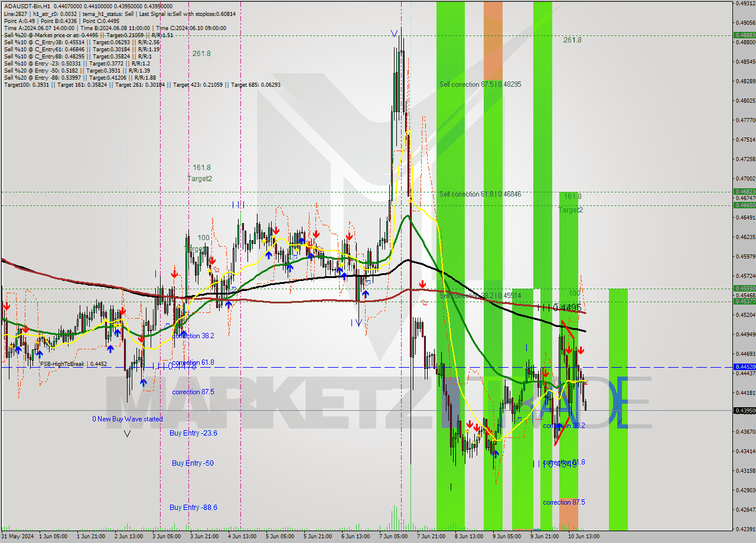Click the 0.44946 price axis value
Image resolution: width=756 pixels, height=543 pixels.
click(745, 334)
